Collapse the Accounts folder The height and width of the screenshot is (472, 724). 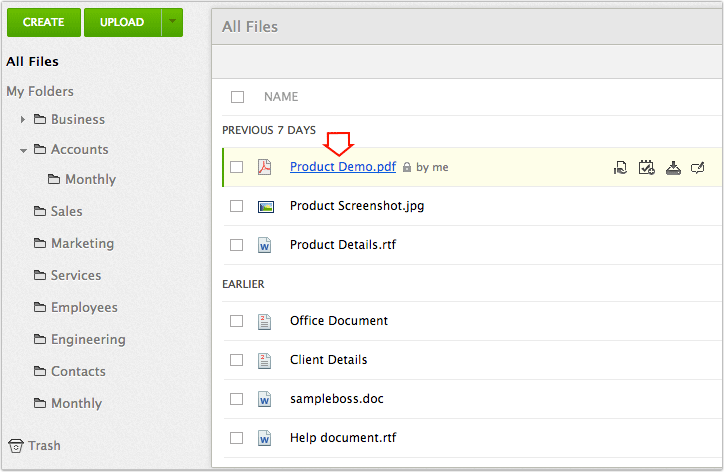coord(23,150)
